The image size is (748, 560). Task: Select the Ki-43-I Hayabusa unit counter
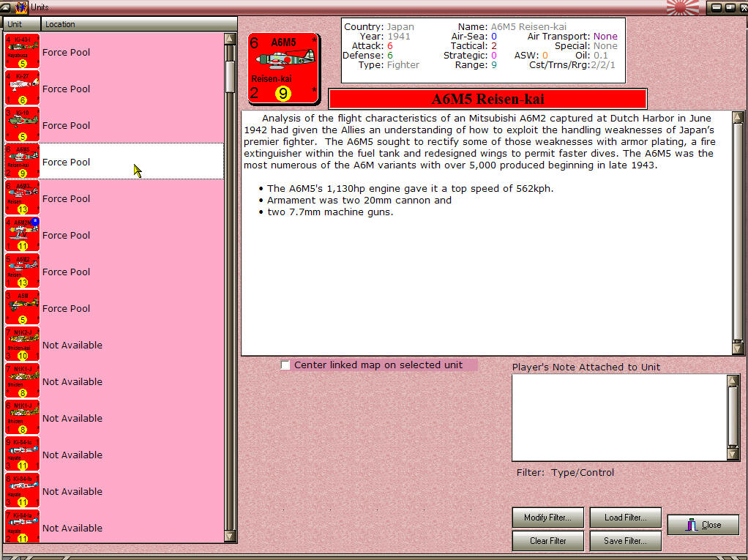23,51
